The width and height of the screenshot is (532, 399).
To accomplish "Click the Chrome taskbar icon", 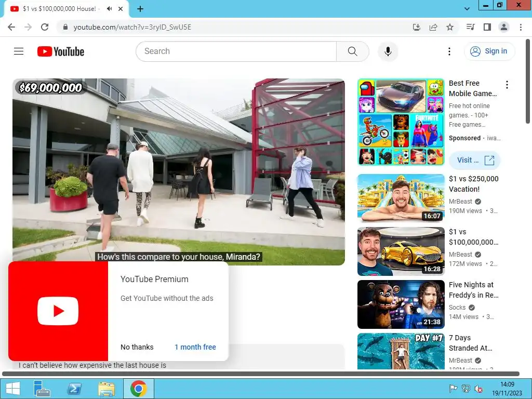I will 138,389.
